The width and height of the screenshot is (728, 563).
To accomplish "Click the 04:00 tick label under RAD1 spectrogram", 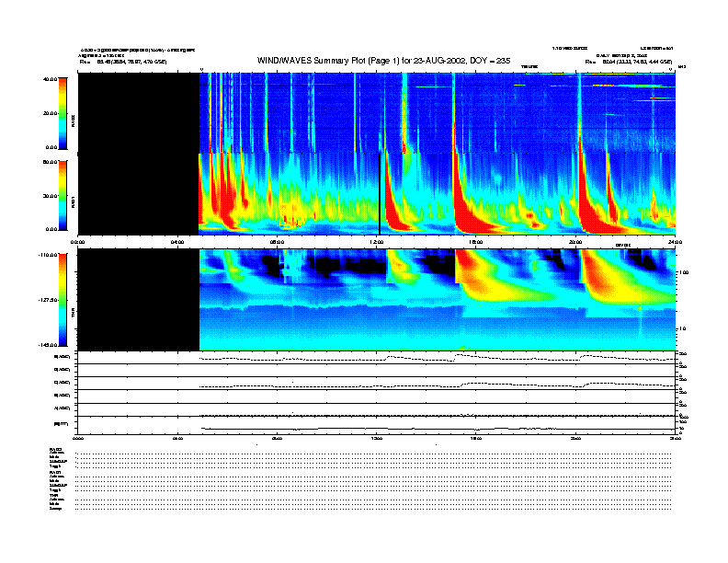I will point(177,242).
